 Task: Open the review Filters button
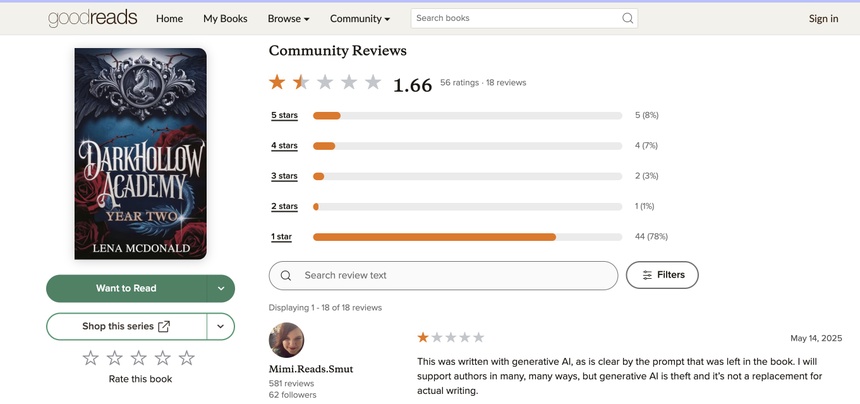click(x=662, y=275)
